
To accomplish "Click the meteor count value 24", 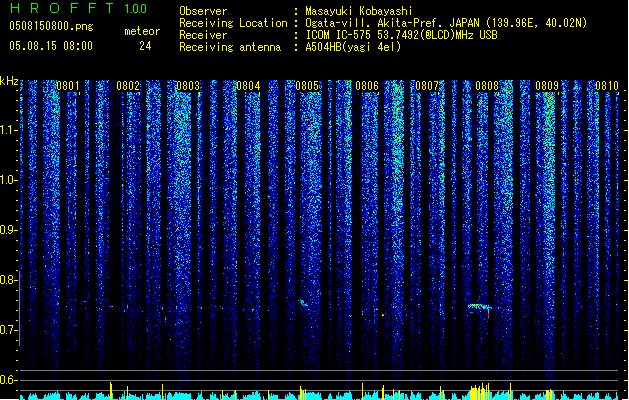I will coord(145,46).
